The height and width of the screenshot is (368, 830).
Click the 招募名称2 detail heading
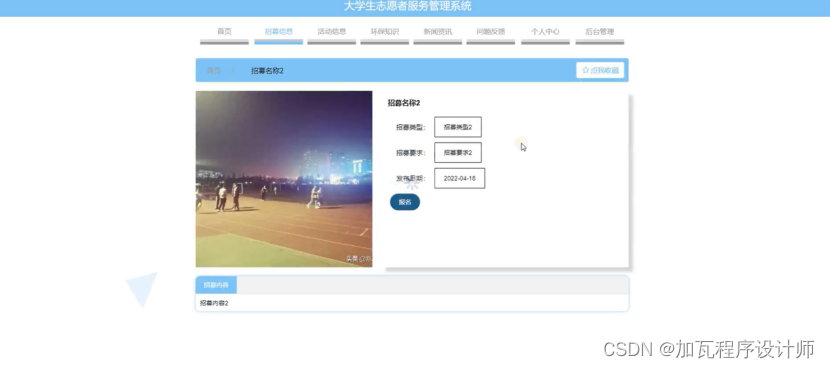tap(404, 103)
